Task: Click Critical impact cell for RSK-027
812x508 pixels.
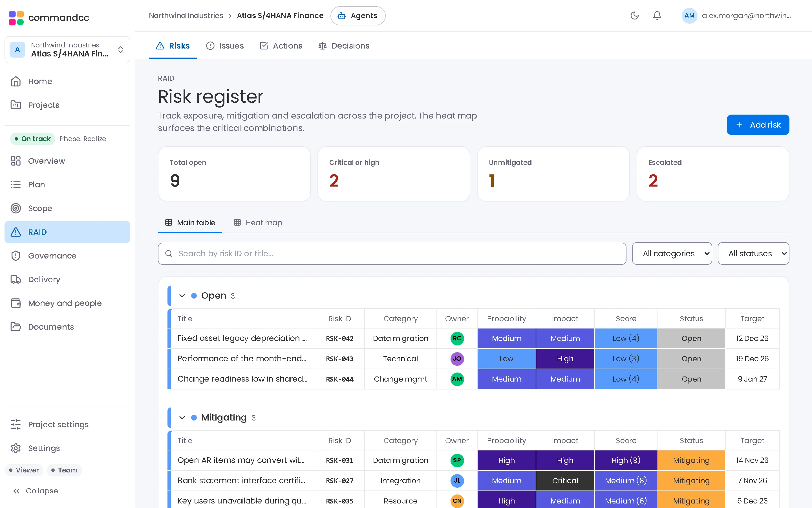Action: pyautogui.click(x=565, y=480)
